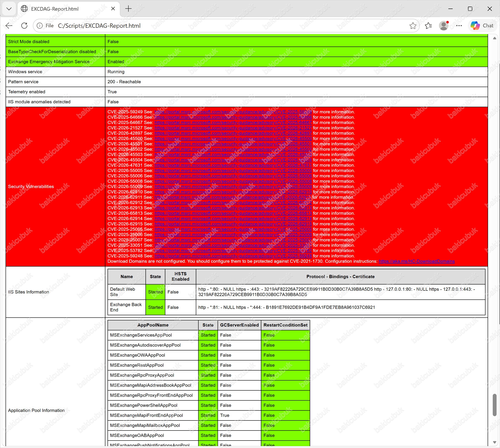
Task: Expand the tab actions chevron
Action: point(9,9)
